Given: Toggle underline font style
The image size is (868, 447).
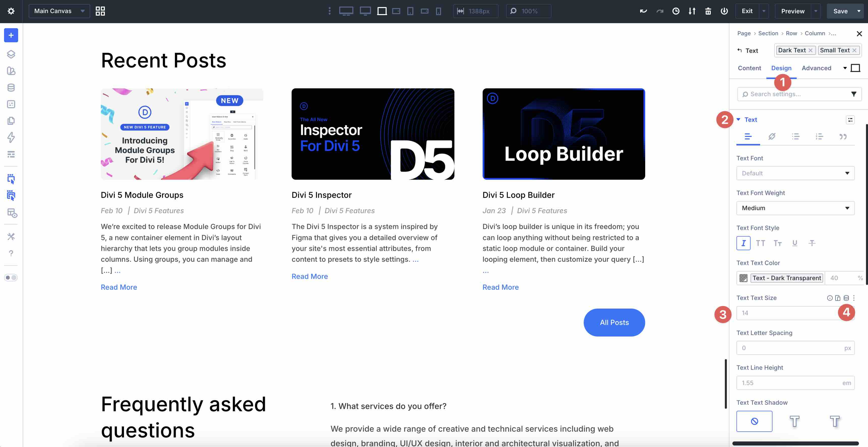Looking at the screenshot, I should 795,243.
